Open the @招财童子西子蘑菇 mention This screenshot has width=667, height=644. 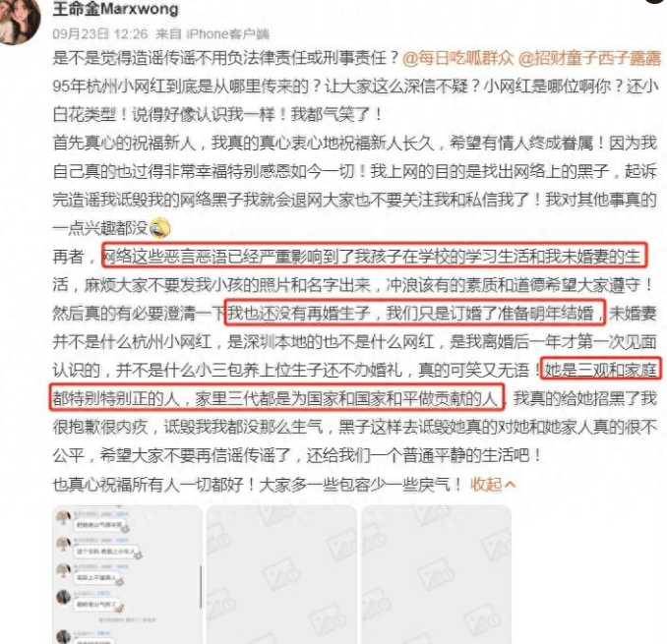coord(589,58)
